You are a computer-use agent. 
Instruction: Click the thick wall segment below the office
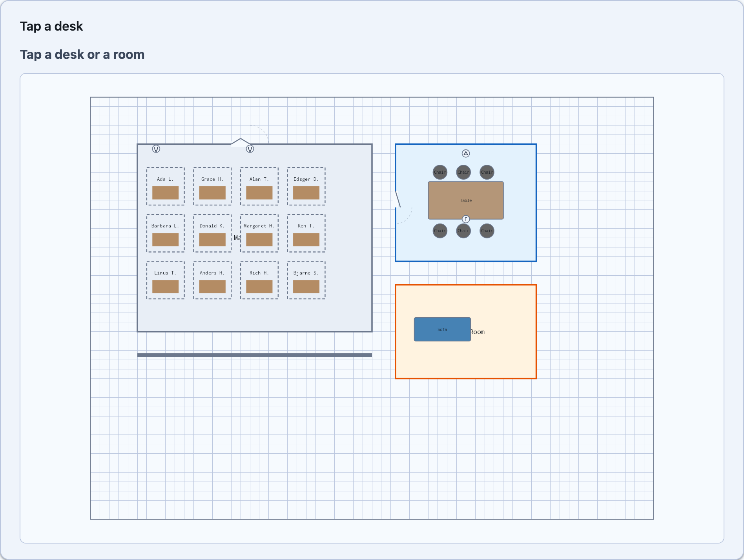coord(255,355)
